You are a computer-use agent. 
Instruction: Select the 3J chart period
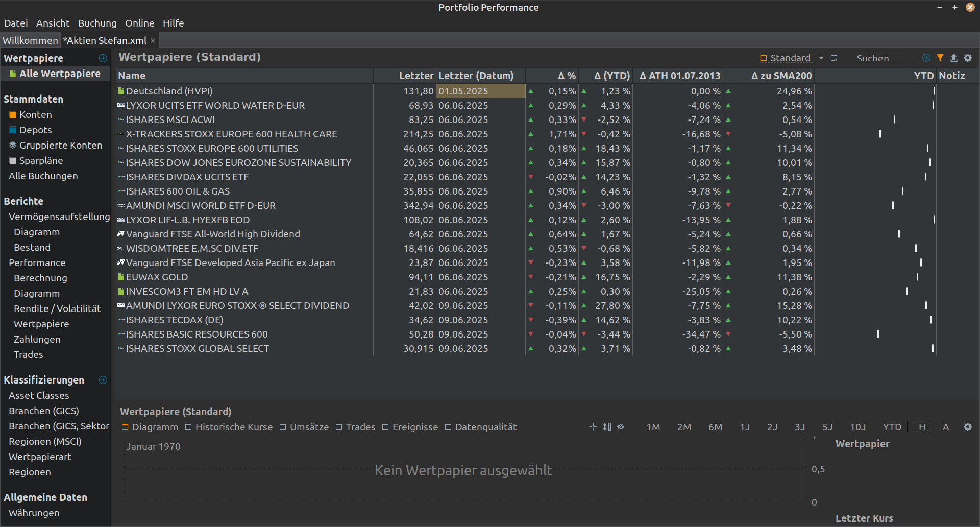800,427
